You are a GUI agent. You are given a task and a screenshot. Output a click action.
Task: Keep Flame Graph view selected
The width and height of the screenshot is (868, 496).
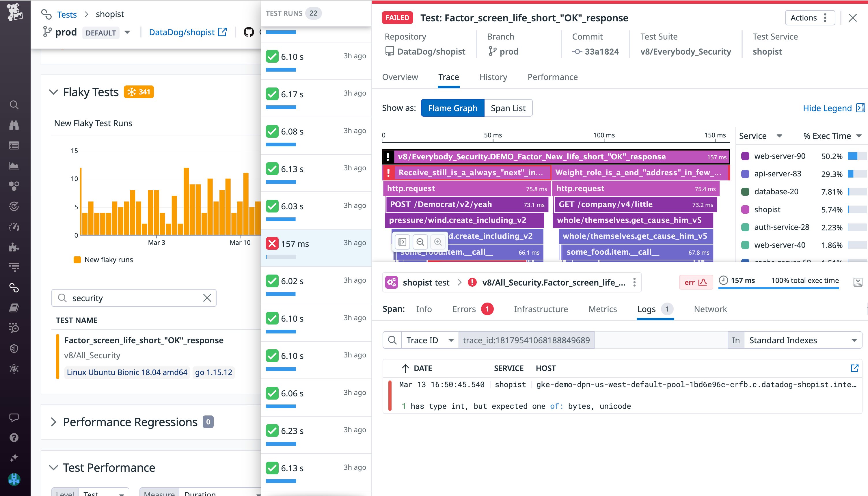coord(452,108)
